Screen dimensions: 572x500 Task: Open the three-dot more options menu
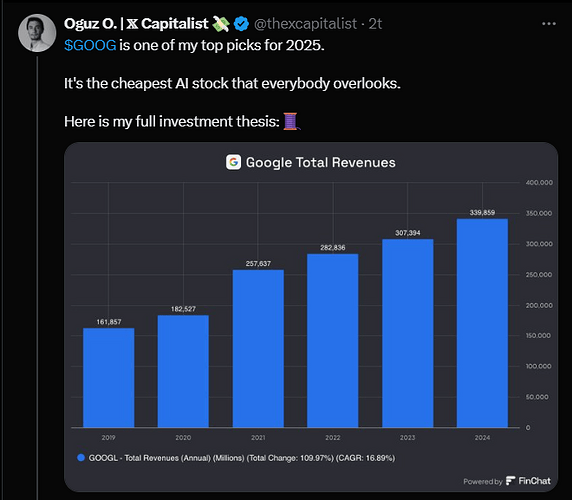click(549, 24)
